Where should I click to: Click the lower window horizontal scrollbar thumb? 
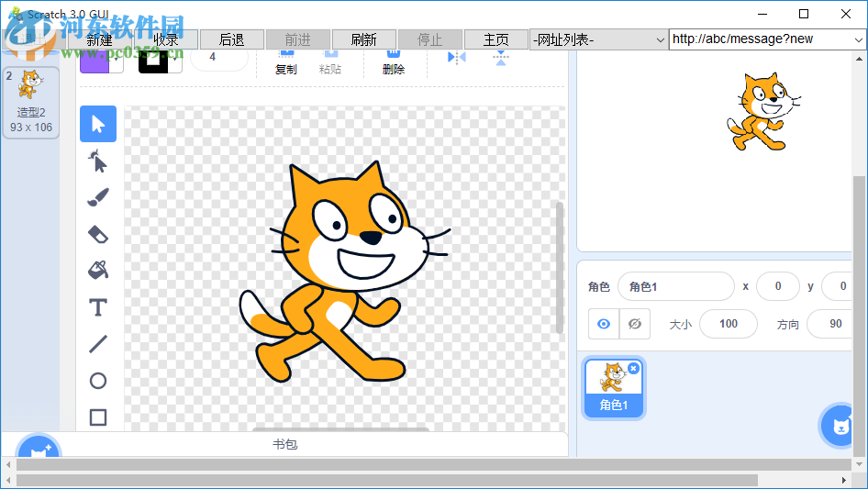pos(387,480)
